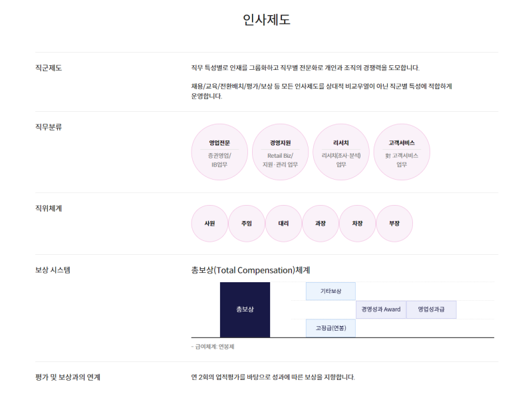Select the 주임 rank circle

point(247,224)
